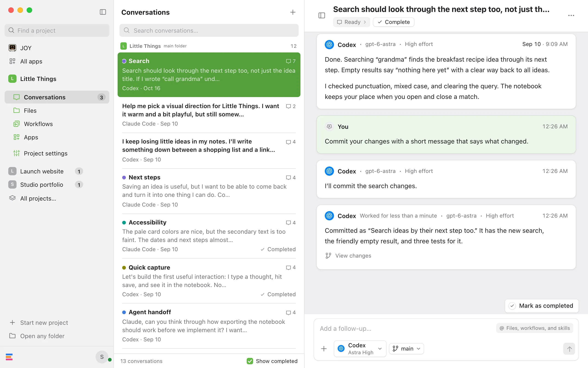Open the main branch dropdown
The height and width of the screenshot is (368, 588).
click(407, 349)
